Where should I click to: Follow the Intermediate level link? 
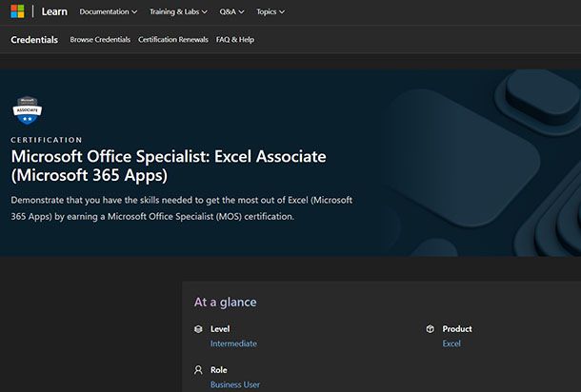[233, 343]
